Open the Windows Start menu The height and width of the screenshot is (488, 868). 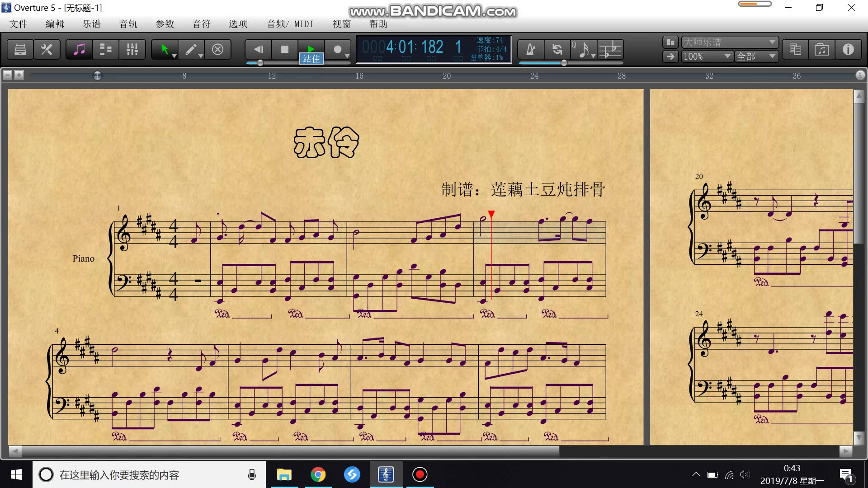point(16,474)
